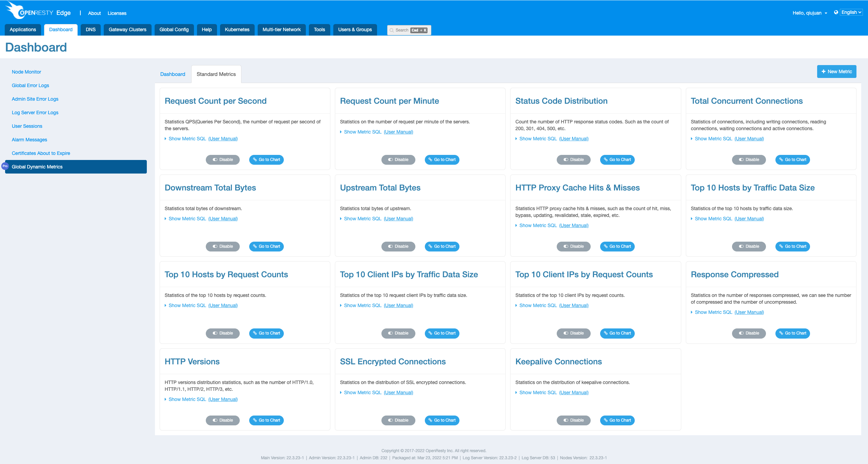Screen dimensions: 868x464
Task: Disable Status Code Distribution metric
Action: 573,160
